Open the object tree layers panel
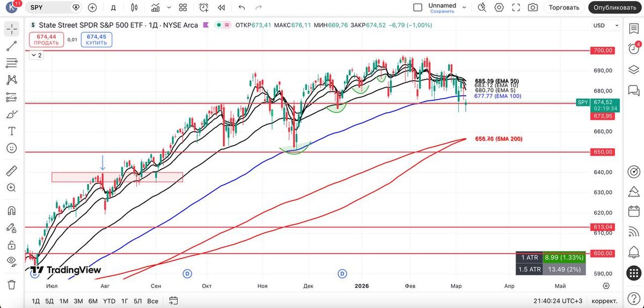Image resolution: width=644 pixels, height=308 pixels. tap(634, 70)
